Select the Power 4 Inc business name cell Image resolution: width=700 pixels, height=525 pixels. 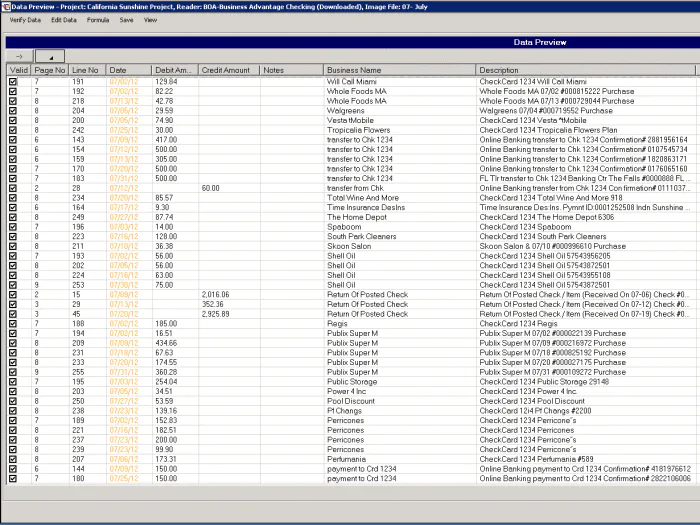tap(400, 392)
